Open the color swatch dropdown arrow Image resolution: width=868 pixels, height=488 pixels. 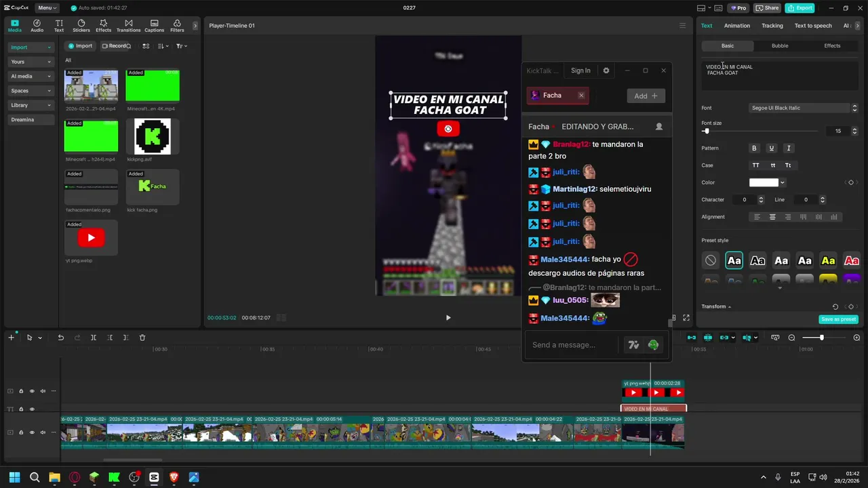pyautogui.click(x=783, y=182)
